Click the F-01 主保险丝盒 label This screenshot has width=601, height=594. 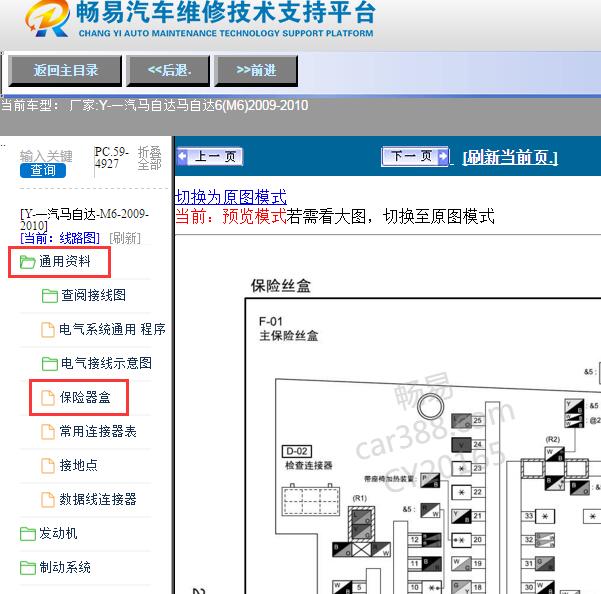(289, 329)
